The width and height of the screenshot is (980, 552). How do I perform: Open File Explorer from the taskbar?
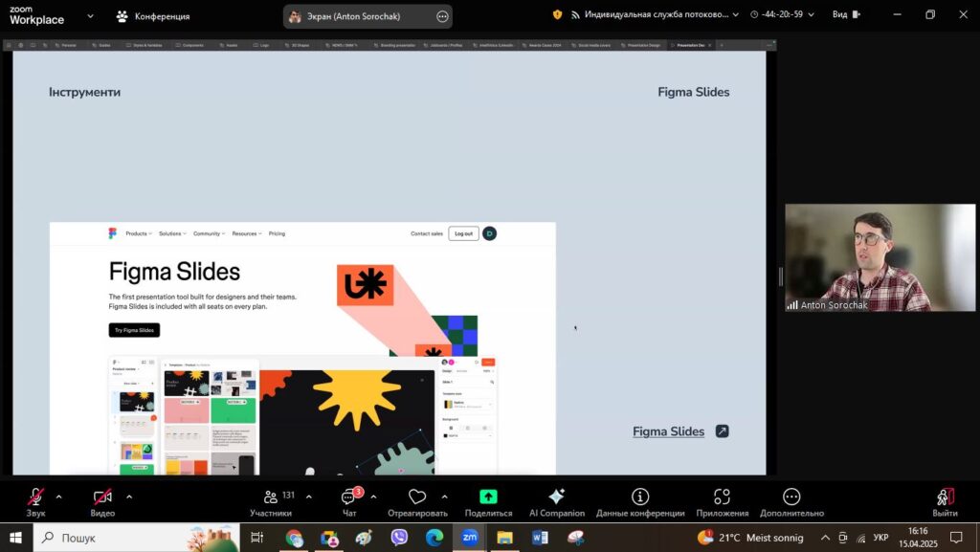(x=504, y=538)
